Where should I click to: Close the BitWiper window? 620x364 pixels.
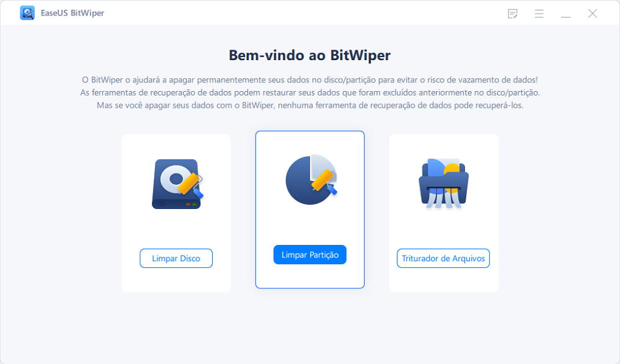tap(592, 14)
